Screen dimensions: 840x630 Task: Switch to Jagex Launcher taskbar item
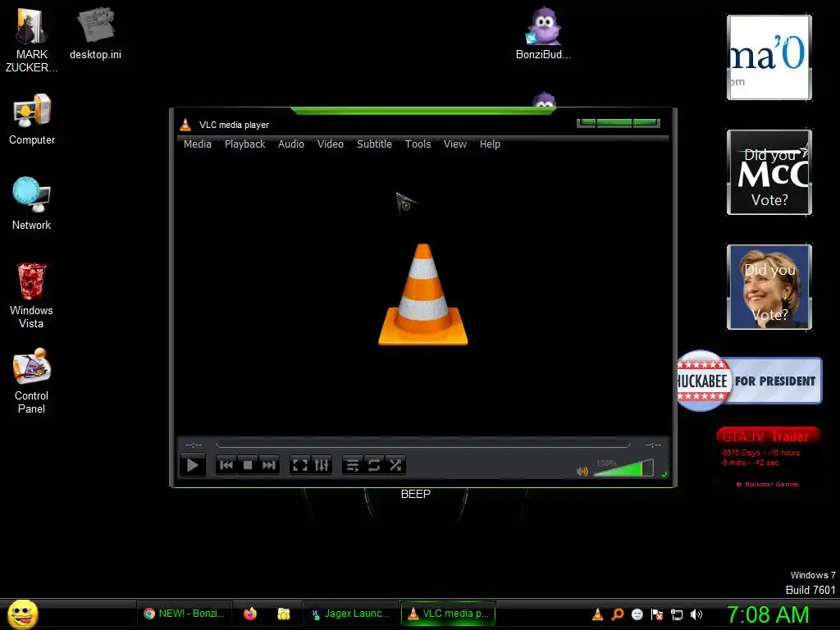coord(349,614)
